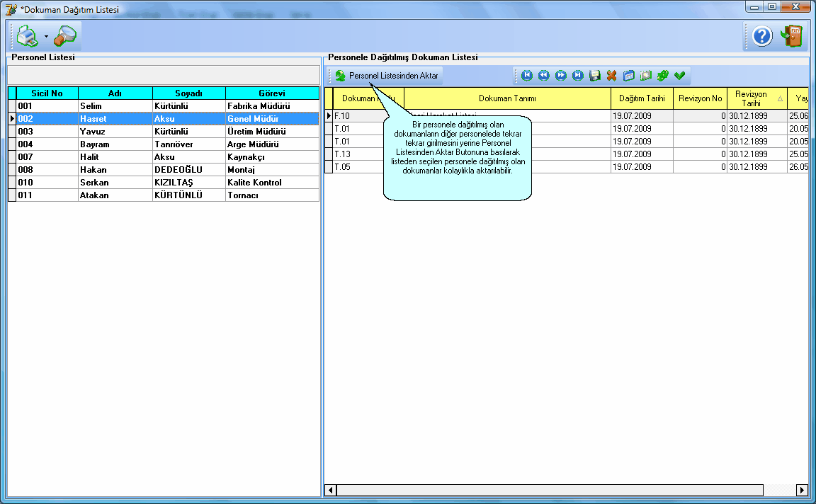The image size is (816, 504).
Task: Select document row F.10
Action: [566, 116]
